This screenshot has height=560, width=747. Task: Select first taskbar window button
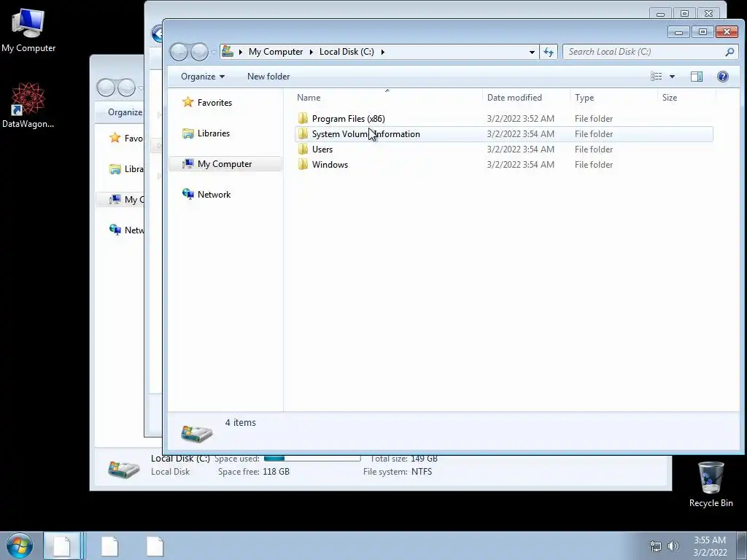pyautogui.click(x=62, y=546)
